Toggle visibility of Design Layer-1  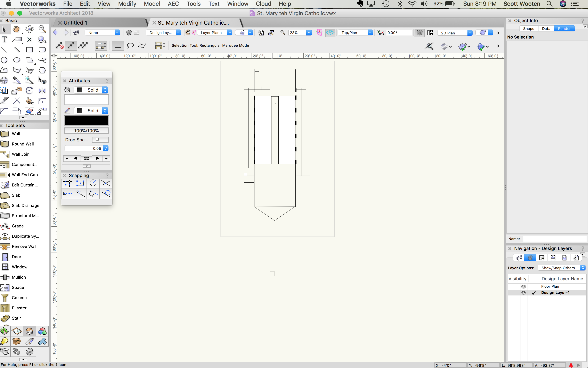click(x=523, y=293)
